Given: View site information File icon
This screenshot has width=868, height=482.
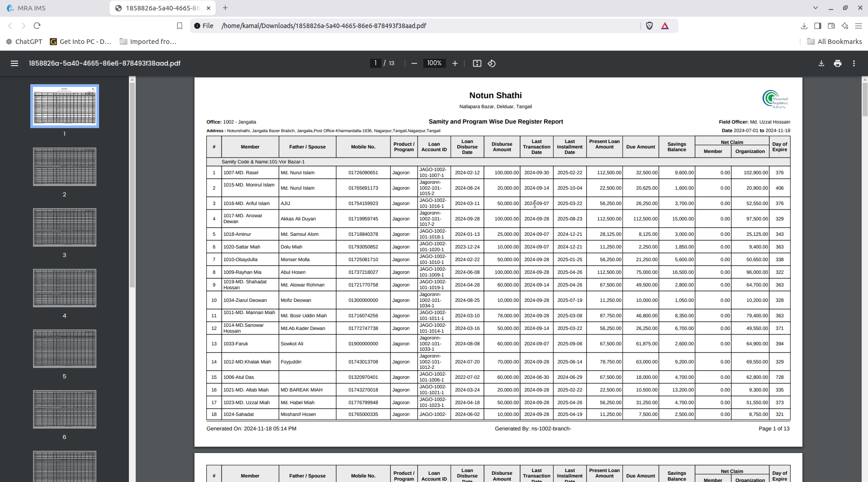Looking at the screenshot, I should click(204, 26).
